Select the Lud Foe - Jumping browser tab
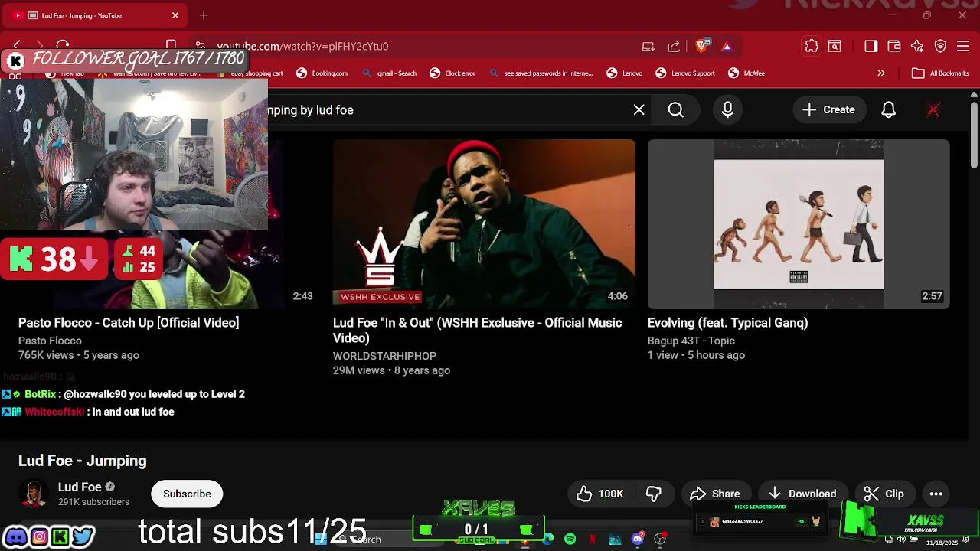The height and width of the screenshot is (551, 980). (x=96, y=15)
